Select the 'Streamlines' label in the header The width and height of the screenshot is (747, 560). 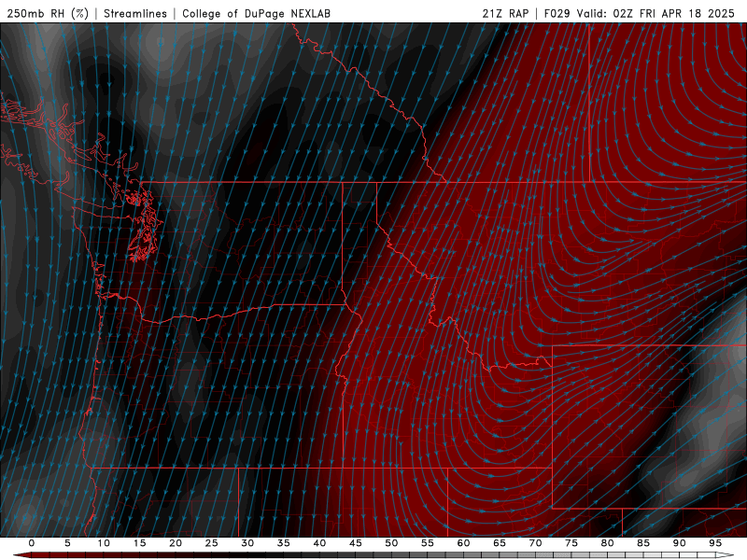click(x=135, y=13)
